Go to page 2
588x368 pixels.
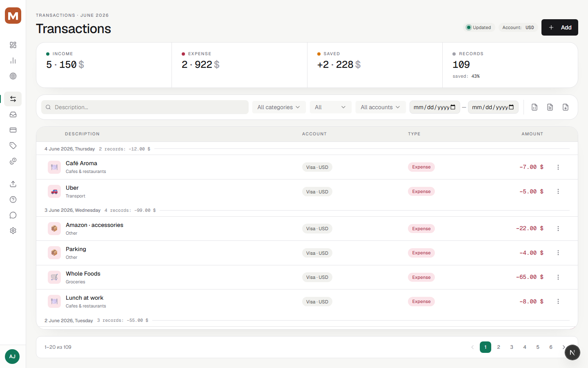pos(499,347)
